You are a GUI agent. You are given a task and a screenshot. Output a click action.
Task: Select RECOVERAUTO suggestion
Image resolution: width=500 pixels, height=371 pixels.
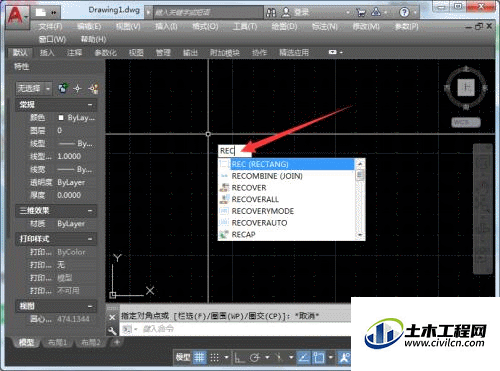point(287,223)
